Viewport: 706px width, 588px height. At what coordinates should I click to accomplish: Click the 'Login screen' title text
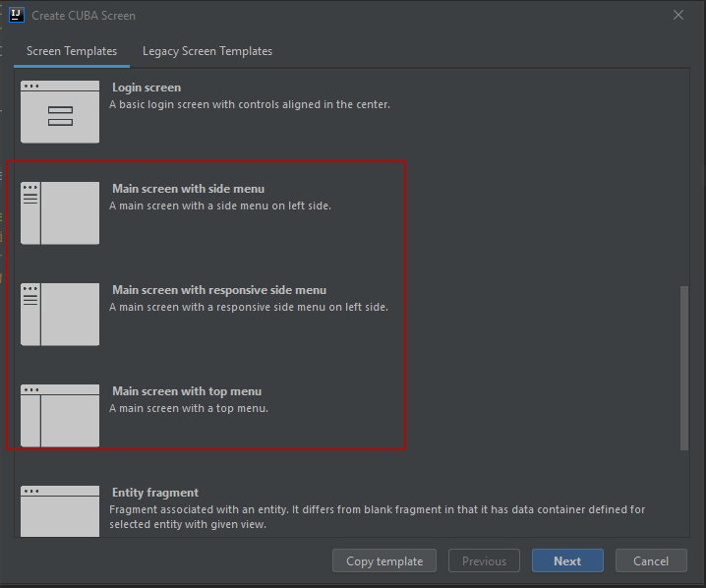click(x=147, y=88)
